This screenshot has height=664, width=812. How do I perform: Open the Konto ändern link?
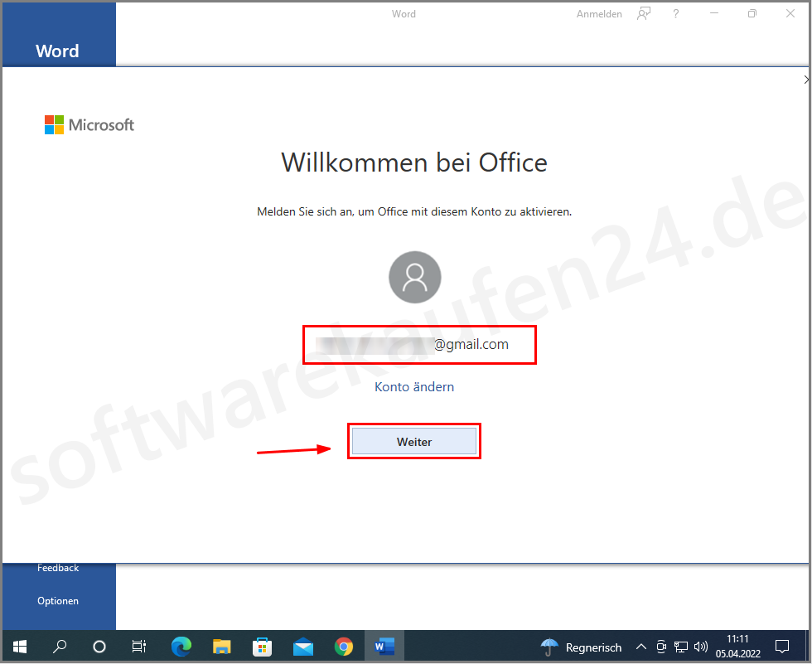tap(413, 387)
